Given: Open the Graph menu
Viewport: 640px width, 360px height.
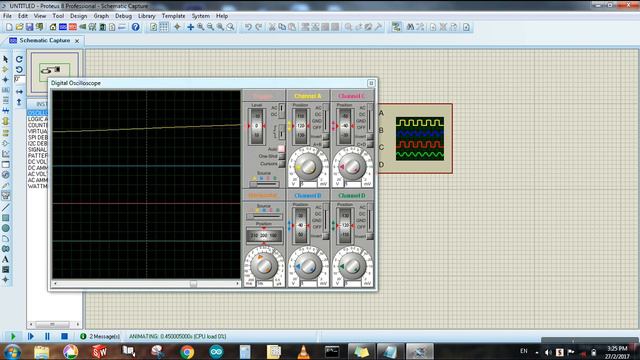Looking at the screenshot, I should point(101,16).
